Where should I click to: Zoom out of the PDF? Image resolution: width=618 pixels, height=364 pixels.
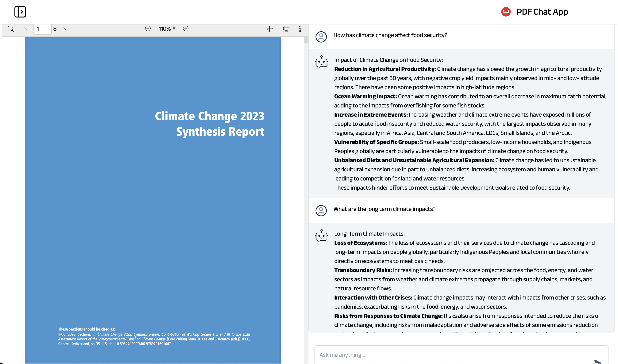pyautogui.click(x=148, y=29)
